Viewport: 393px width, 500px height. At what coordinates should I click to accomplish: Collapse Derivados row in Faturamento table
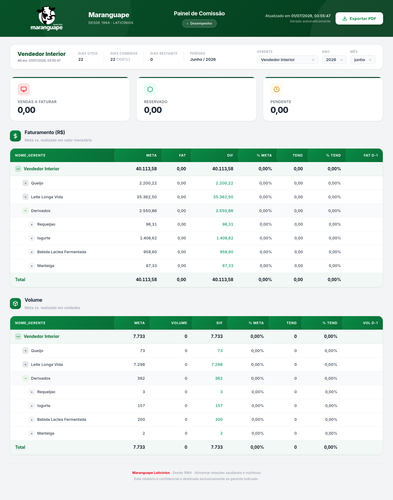click(25, 211)
